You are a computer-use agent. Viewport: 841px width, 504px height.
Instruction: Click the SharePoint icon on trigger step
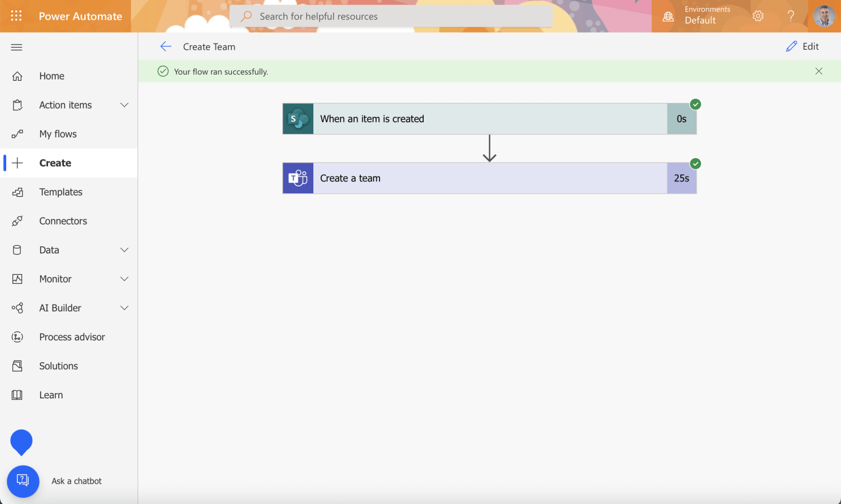[298, 119]
